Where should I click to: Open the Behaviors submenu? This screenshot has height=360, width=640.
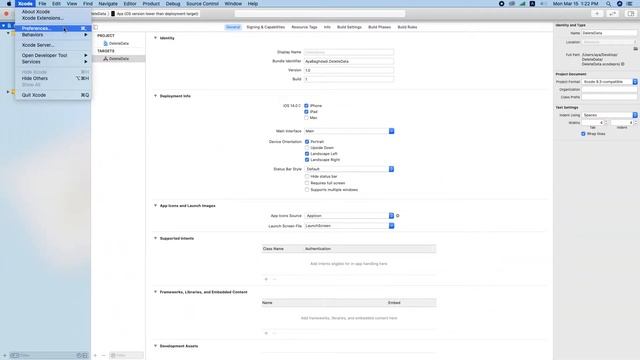53,35
